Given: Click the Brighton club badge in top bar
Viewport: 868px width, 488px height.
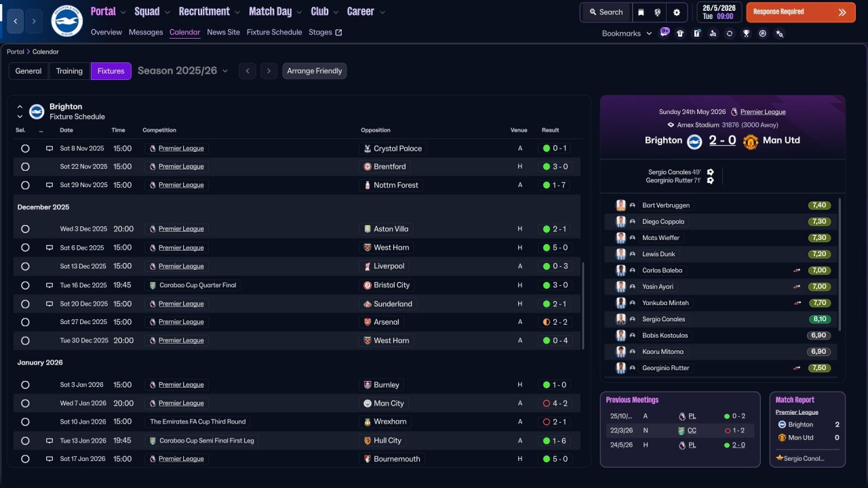Looking at the screenshot, I should click(x=66, y=21).
